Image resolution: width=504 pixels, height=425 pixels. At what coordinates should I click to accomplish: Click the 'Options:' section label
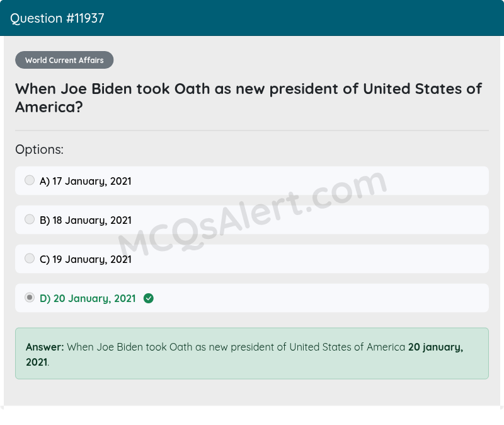(39, 149)
